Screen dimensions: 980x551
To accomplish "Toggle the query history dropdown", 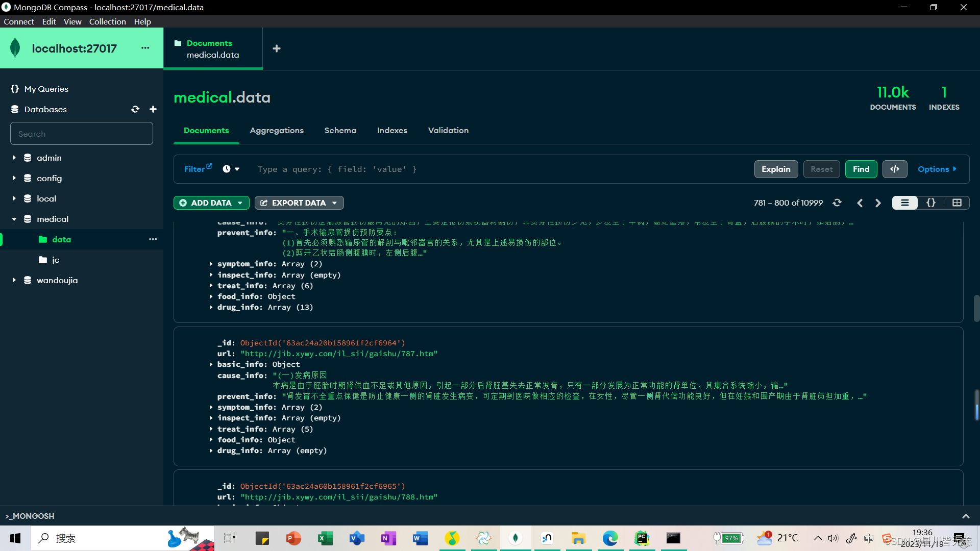I will [x=233, y=169].
